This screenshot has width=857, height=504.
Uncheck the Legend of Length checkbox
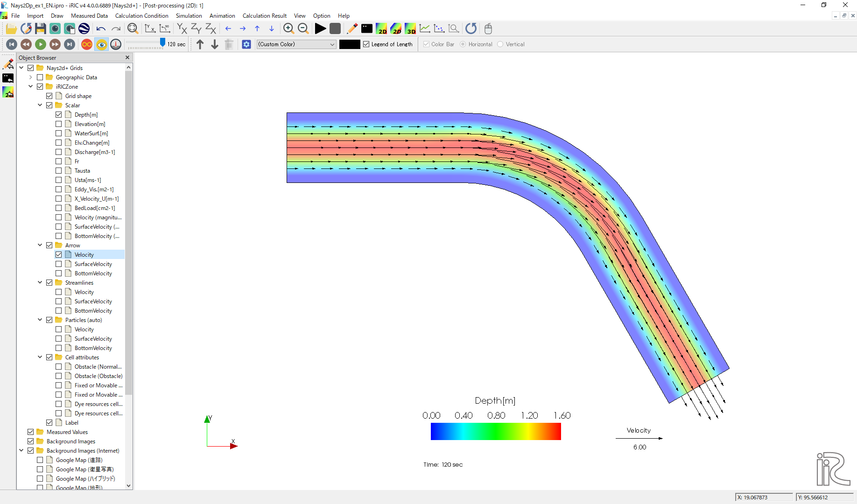point(366,44)
